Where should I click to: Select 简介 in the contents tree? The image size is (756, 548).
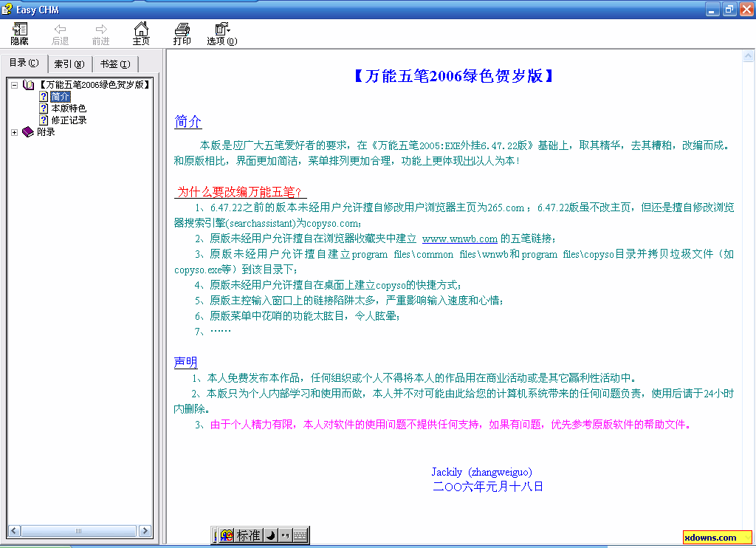coord(61,97)
